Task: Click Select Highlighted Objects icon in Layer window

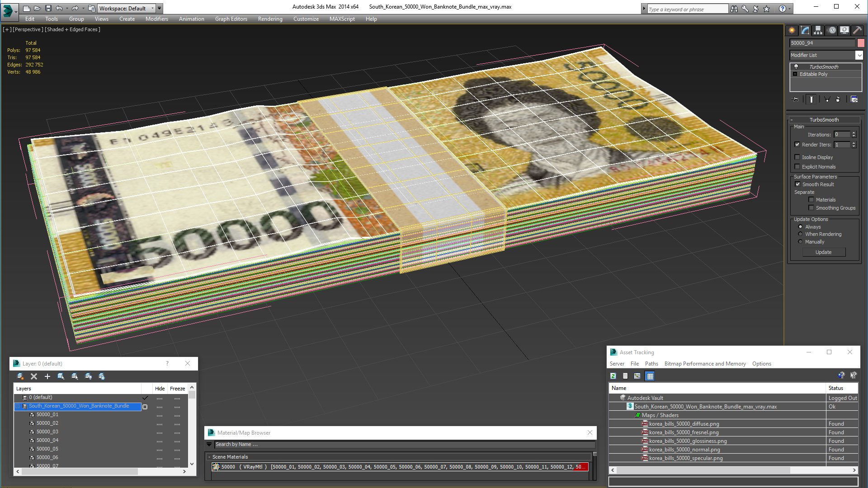Action: click(61, 376)
